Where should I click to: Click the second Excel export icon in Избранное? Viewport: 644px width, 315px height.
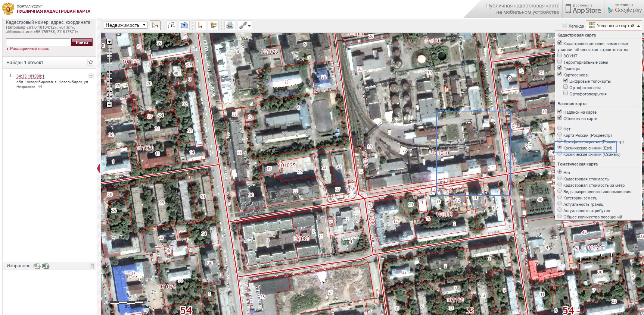click(46, 266)
